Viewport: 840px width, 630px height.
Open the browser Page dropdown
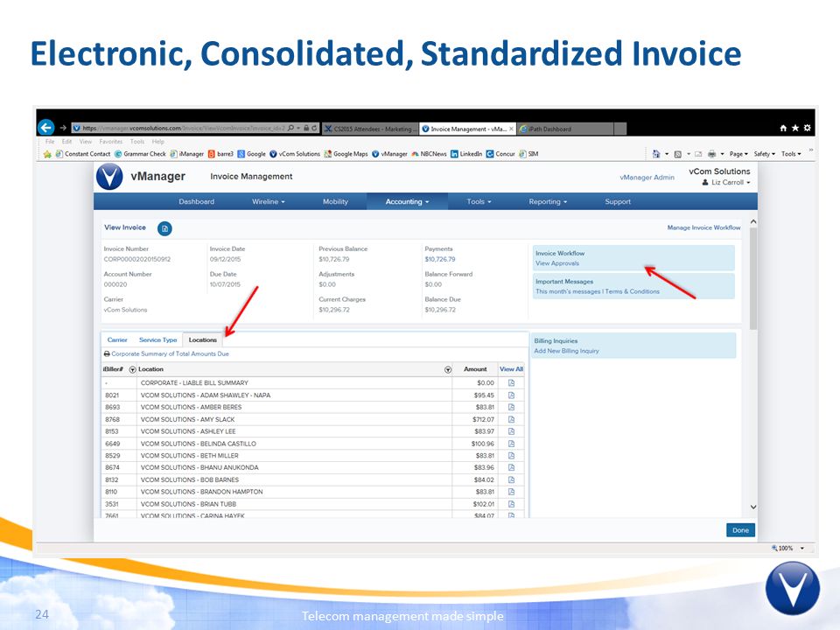click(738, 154)
